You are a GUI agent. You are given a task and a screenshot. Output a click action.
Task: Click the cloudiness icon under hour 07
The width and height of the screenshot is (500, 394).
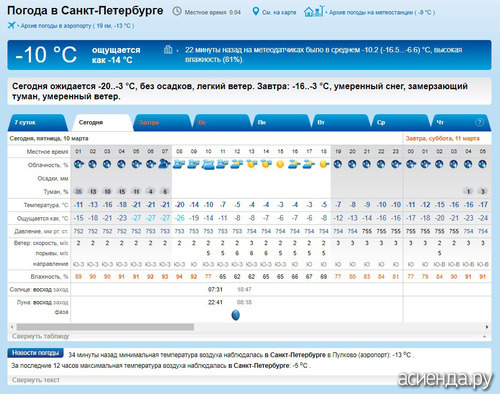(164, 164)
